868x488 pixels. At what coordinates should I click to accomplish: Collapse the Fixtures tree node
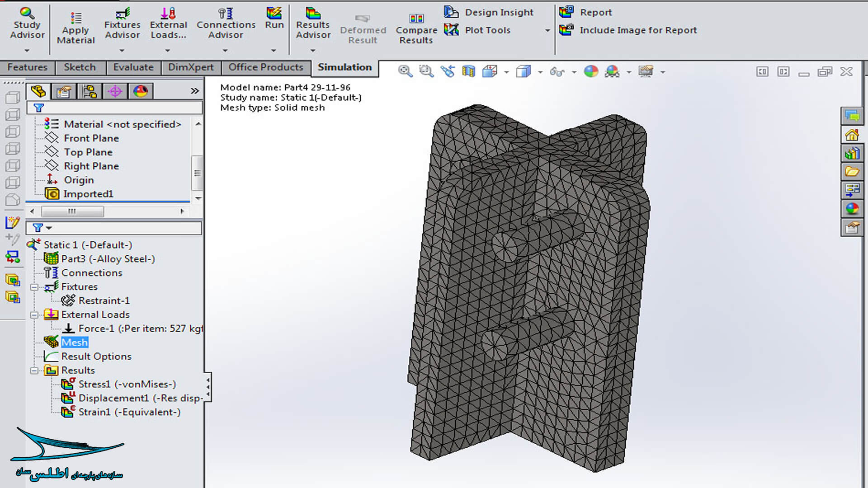[34, 287]
